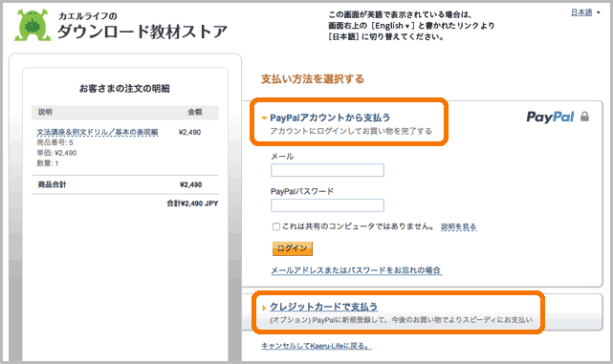This screenshot has width=613, height=364.
Task: Click アカウントにログインしてお買い物を完了する subtitle
Action: coord(351,131)
